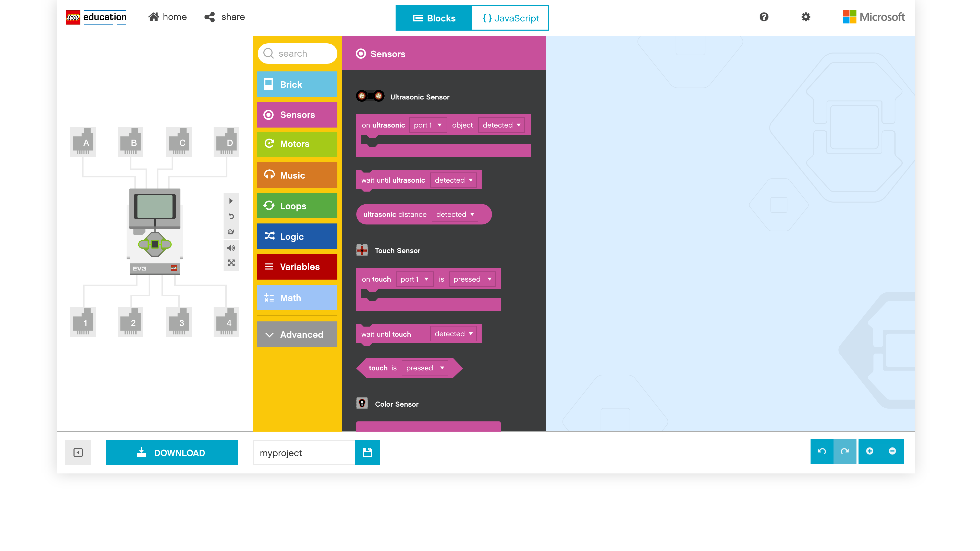This screenshot has width=980, height=551.
Task: Open the settings gear menu
Action: 805,17
